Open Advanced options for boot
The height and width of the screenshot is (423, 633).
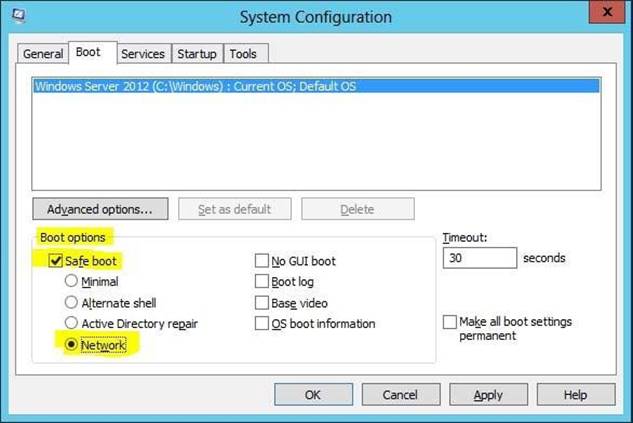(99, 209)
